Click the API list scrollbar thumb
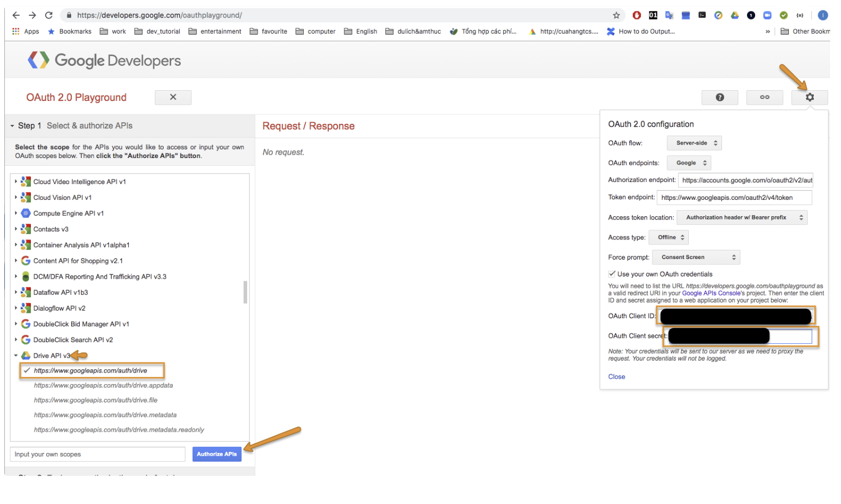Viewport: 841px width, 504px height. (x=246, y=292)
